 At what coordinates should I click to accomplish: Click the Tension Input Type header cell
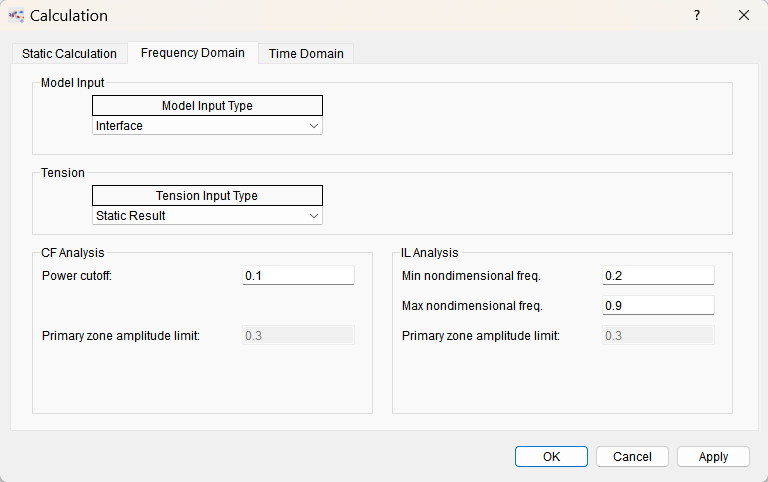click(207, 196)
